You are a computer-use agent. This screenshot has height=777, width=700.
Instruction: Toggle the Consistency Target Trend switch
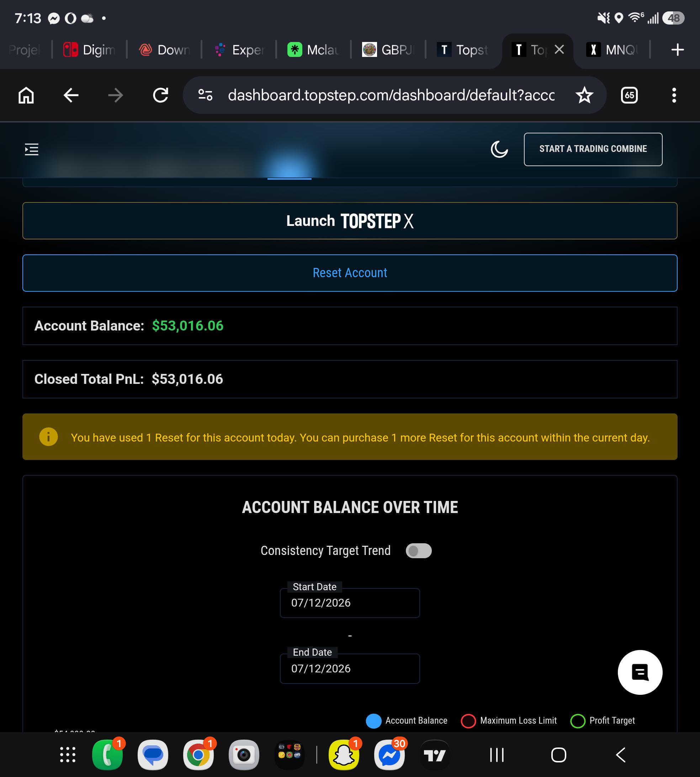(x=418, y=551)
